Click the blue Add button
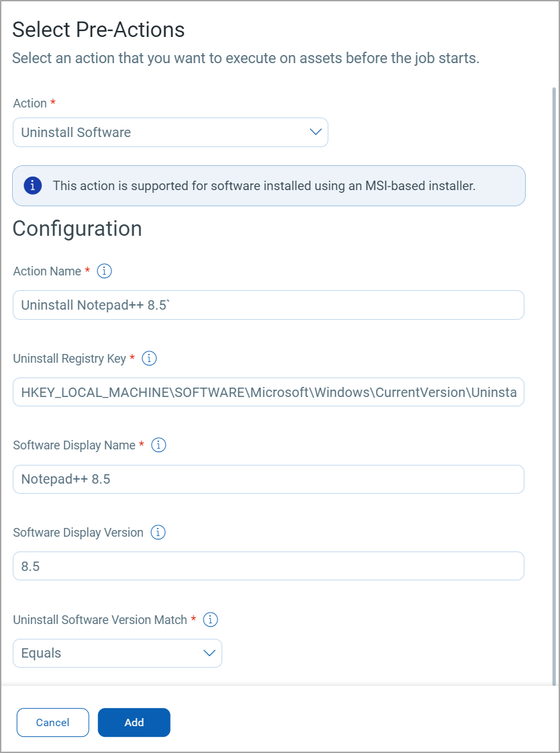The height and width of the screenshot is (753, 560). 134,723
